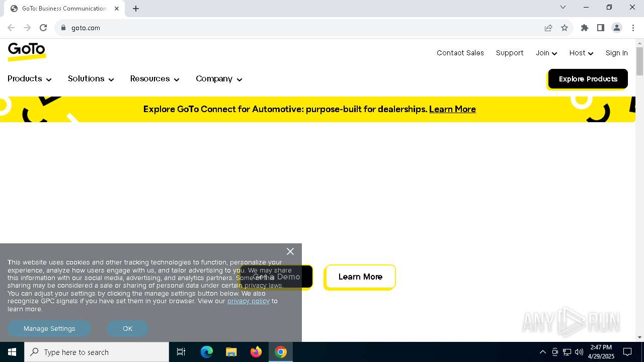The image size is (644, 362).
Task: Expand the Products menu
Action: (30, 79)
